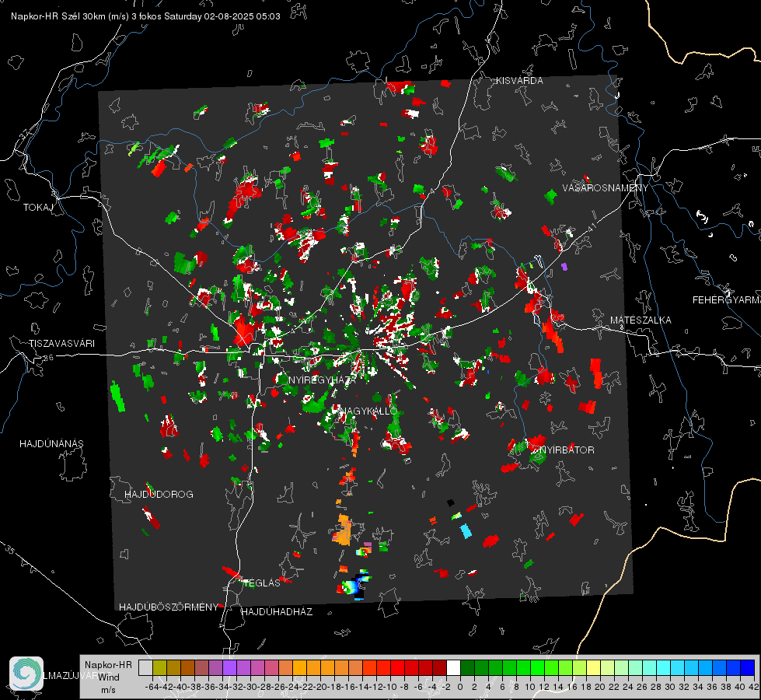Select the dark red swatch between -4 and -2

[x=439, y=667]
